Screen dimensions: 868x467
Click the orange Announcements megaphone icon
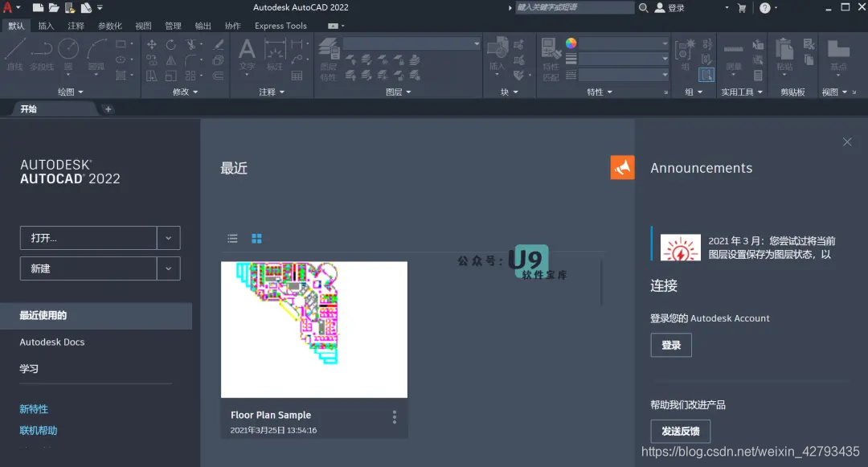pos(622,168)
